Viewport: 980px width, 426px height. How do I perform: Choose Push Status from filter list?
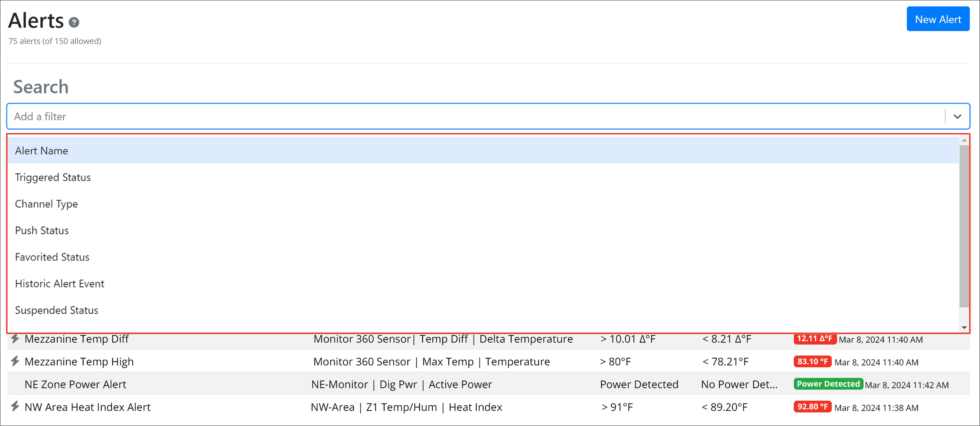click(x=42, y=230)
